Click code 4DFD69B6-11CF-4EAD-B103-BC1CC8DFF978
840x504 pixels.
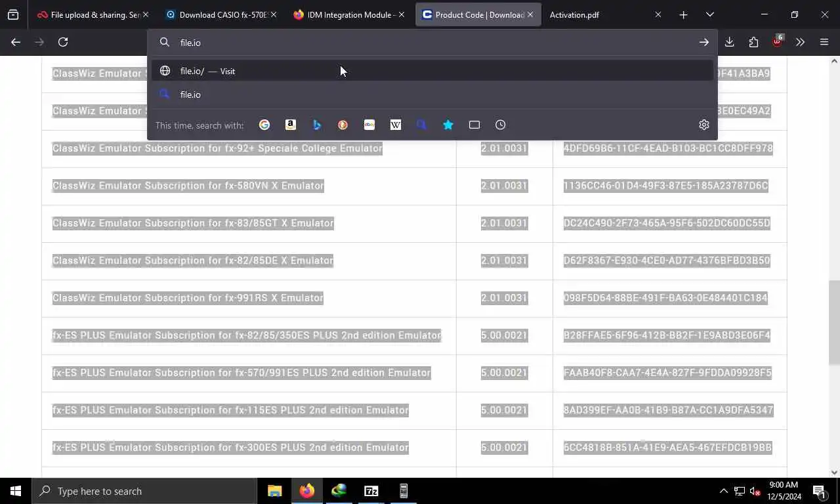668,148
